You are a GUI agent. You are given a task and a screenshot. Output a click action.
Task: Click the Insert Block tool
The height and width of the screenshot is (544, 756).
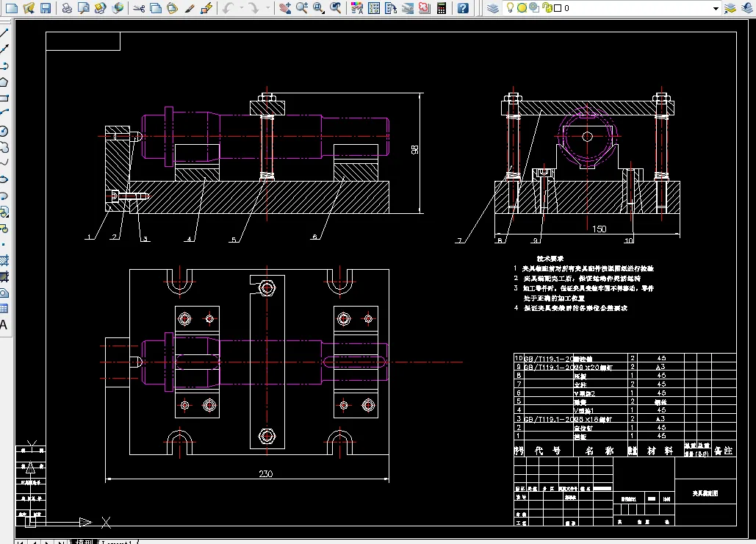tap(4, 212)
